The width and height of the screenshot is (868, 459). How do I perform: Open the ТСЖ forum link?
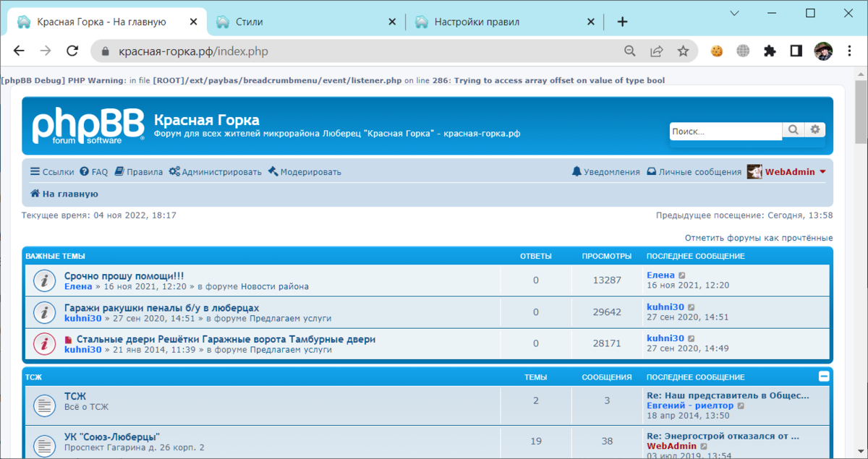coord(75,396)
